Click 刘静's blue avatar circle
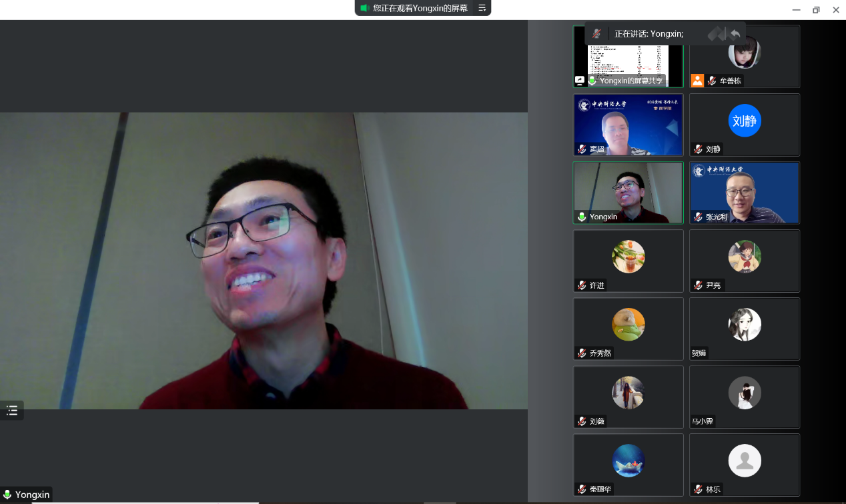 [745, 121]
